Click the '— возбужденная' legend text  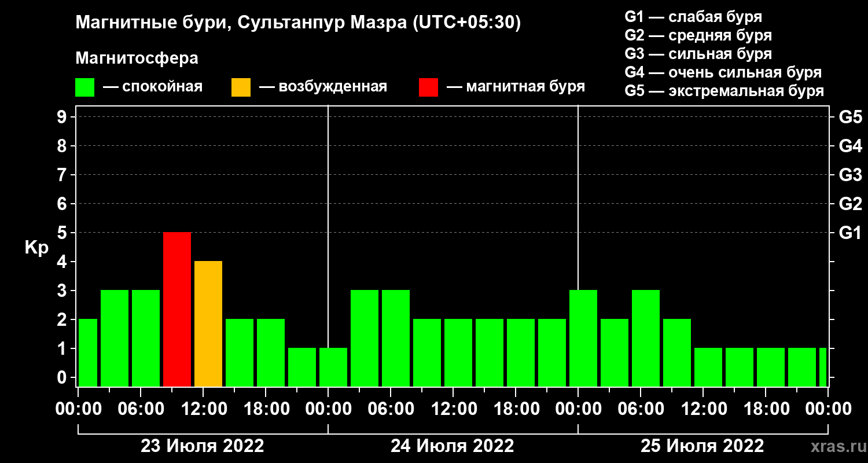(323, 87)
